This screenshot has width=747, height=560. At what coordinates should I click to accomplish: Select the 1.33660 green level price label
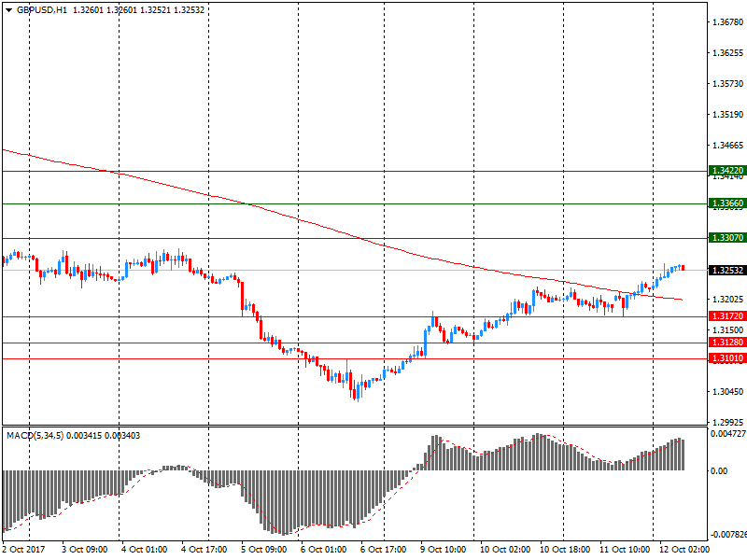(727, 203)
